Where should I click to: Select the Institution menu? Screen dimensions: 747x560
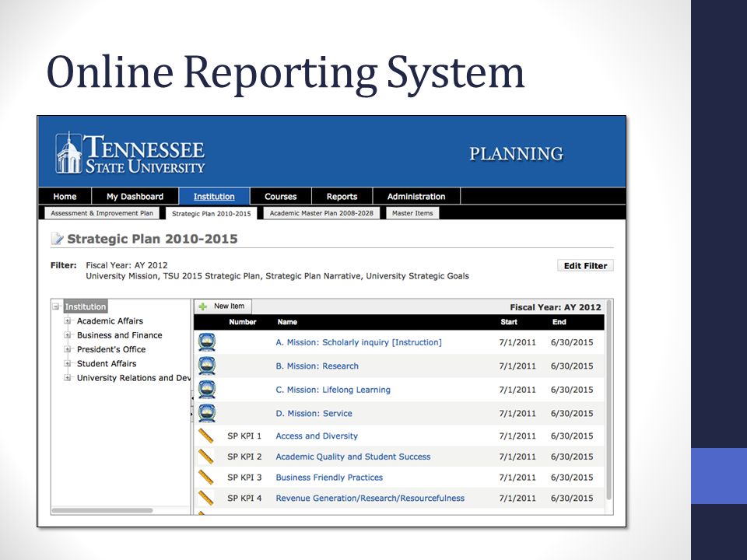pyautogui.click(x=214, y=196)
